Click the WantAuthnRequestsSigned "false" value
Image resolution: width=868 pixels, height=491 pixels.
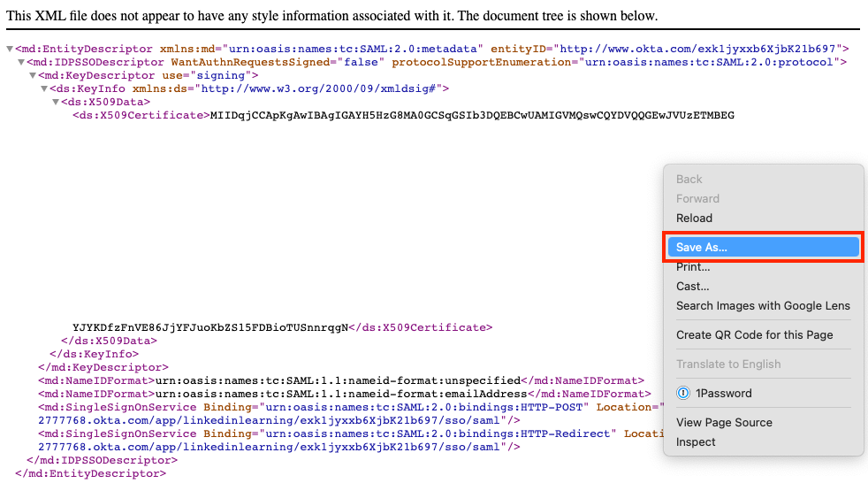click(361, 63)
